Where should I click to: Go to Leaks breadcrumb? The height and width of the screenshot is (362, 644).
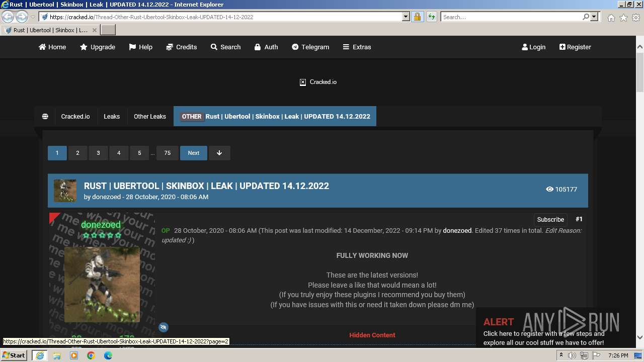pos(112,116)
